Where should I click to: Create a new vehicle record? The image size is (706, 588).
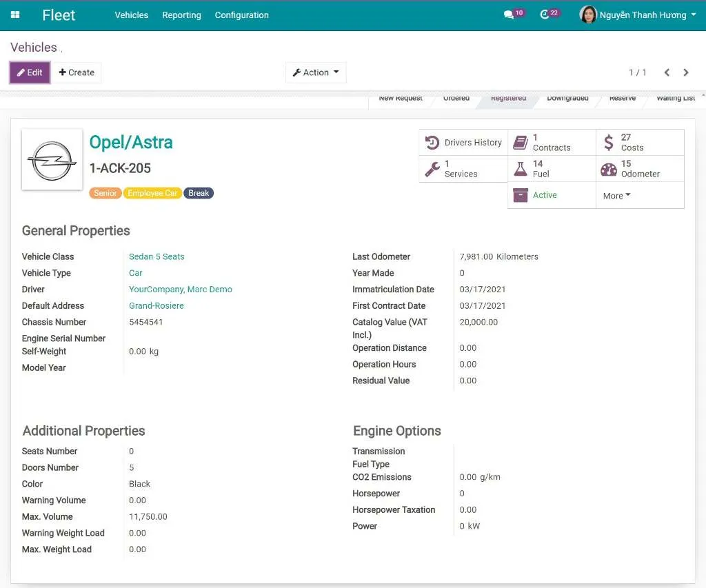pyautogui.click(x=77, y=72)
